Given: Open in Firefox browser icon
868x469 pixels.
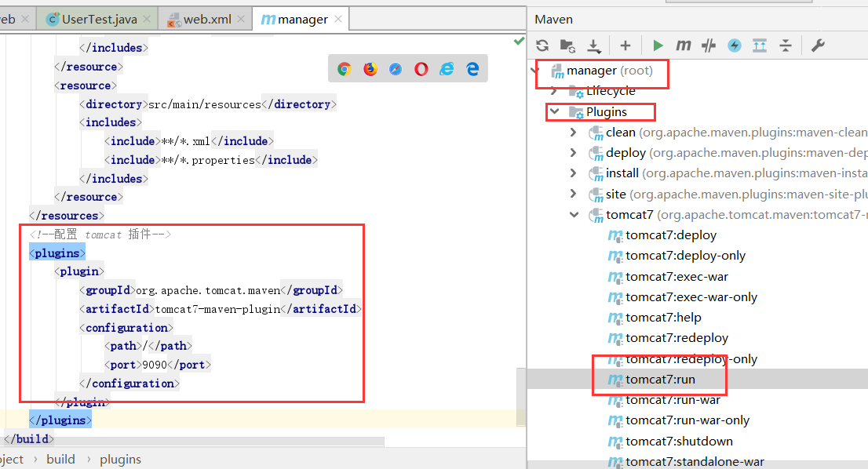Looking at the screenshot, I should 370,69.
